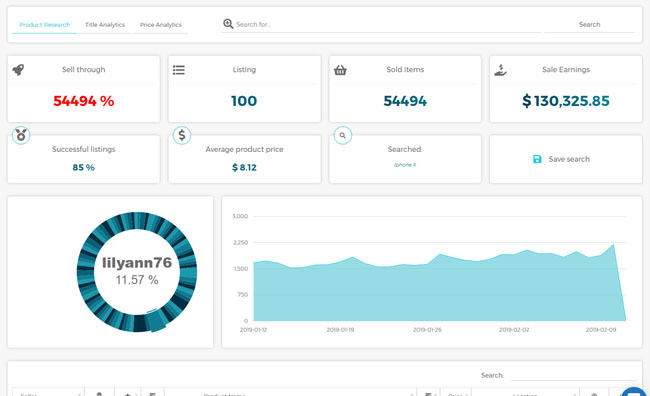Image resolution: width=650 pixels, height=396 pixels.
Task: Click the '$ 8.12' average price value
Action: pyautogui.click(x=244, y=168)
